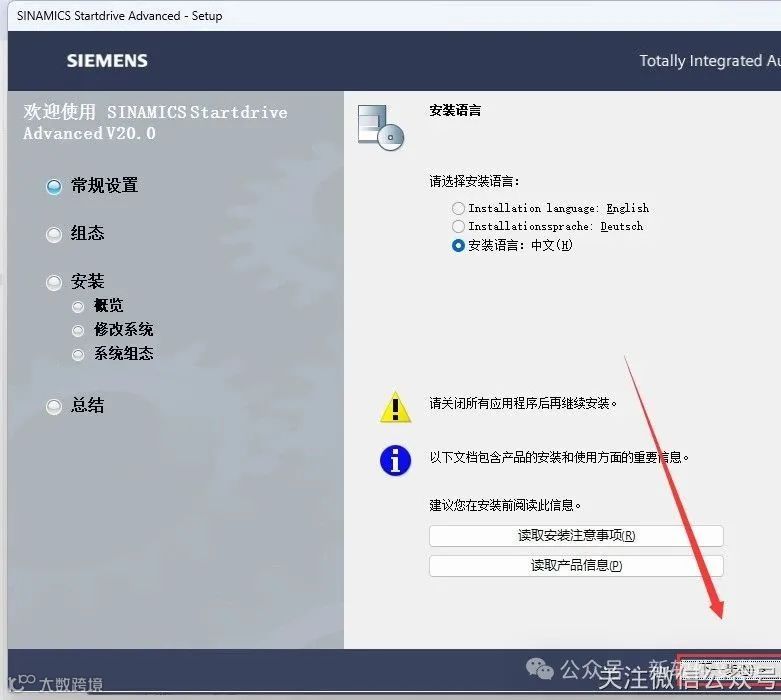Click the blue information icon

coord(395,460)
